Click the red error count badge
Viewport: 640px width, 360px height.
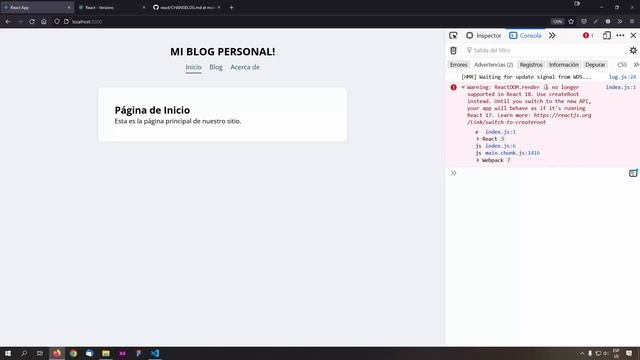(x=588, y=36)
